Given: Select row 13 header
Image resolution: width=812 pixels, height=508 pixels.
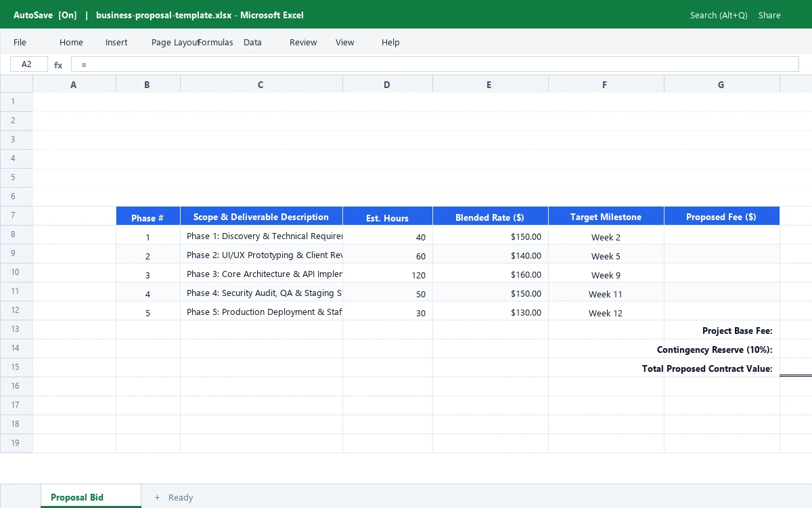Looking at the screenshot, I should tap(16, 329).
